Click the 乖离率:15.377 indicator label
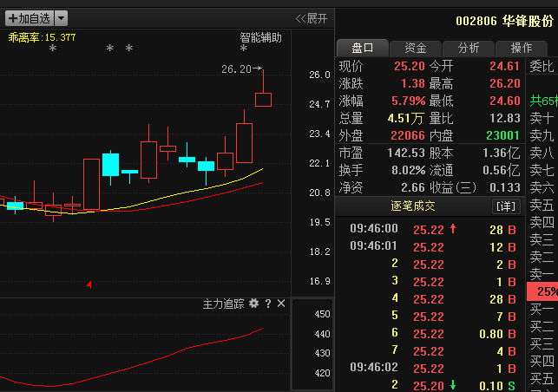 [42, 37]
